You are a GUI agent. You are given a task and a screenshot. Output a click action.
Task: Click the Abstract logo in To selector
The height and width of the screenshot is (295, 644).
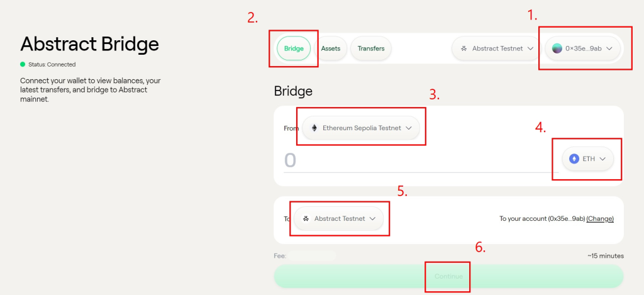pyautogui.click(x=306, y=219)
